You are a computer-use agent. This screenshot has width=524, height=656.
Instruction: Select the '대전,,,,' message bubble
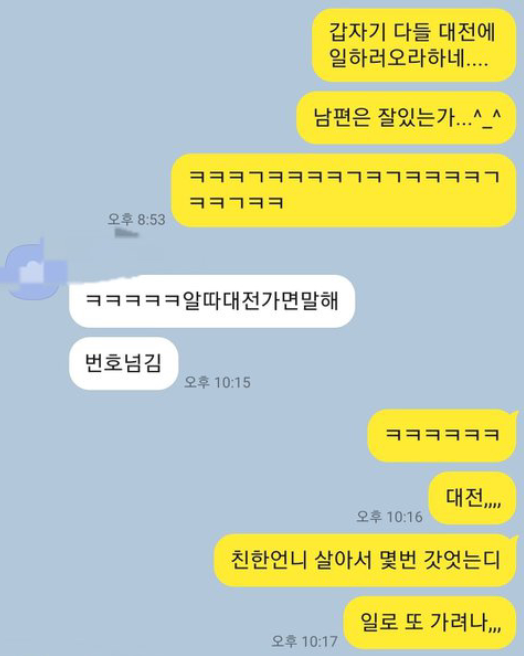[x=473, y=497]
